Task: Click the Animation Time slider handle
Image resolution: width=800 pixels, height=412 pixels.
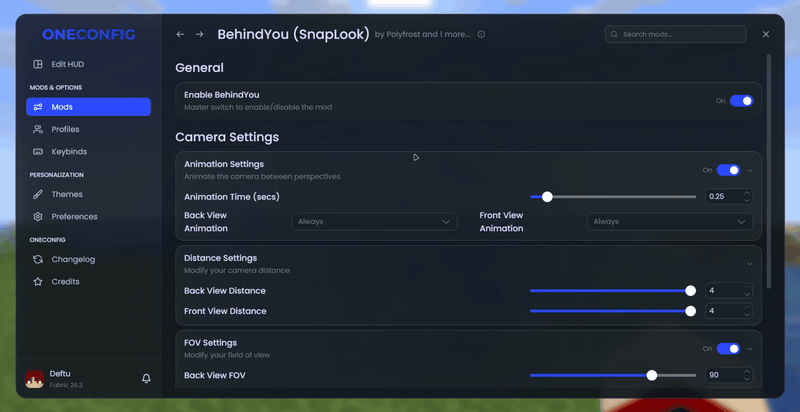Action: click(x=547, y=197)
